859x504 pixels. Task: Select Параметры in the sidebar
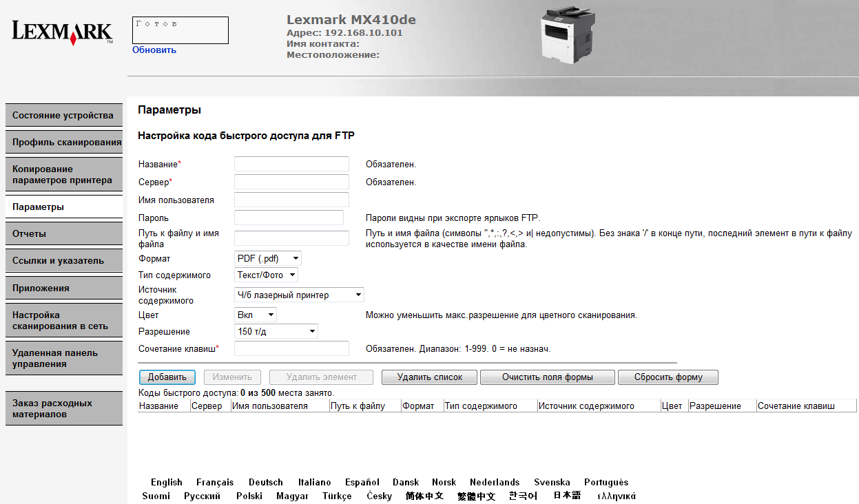tap(63, 207)
